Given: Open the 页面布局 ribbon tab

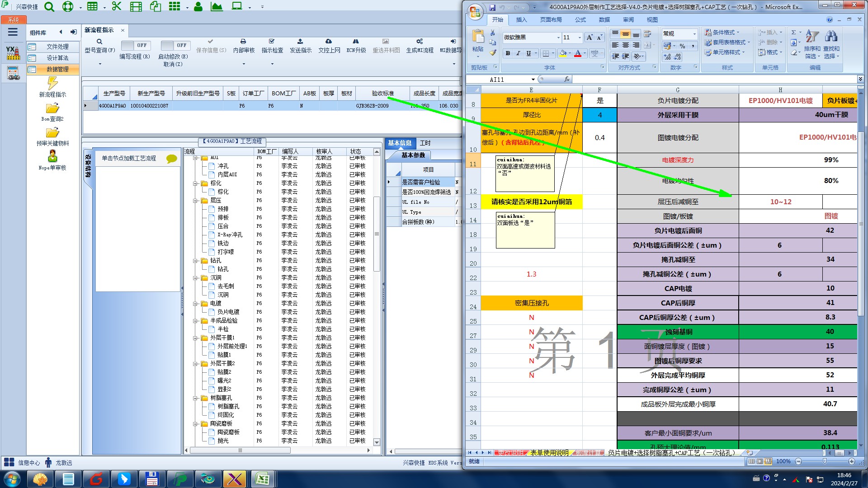Looking at the screenshot, I should click(x=551, y=20).
